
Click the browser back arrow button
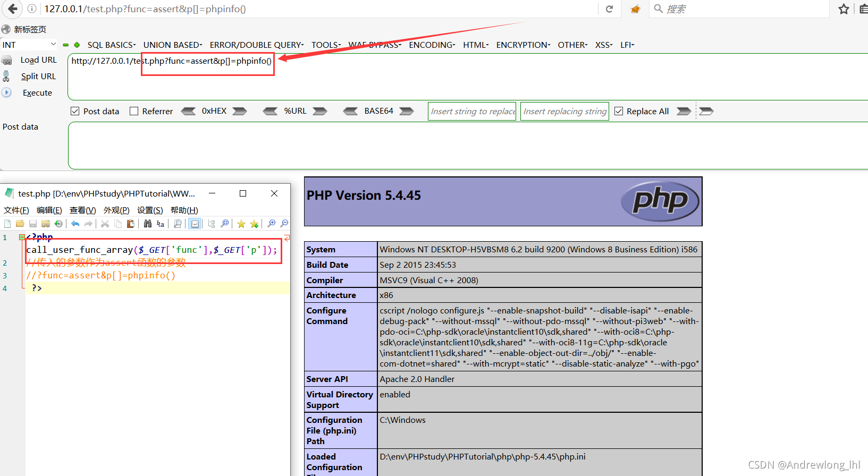pos(12,8)
